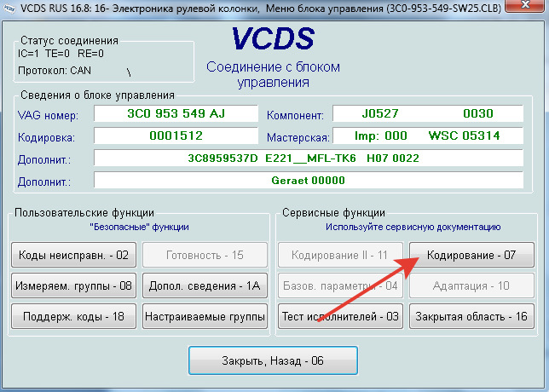Click the "Безопасные" функции caption
549x392 pixels.
[x=139, y=227]
